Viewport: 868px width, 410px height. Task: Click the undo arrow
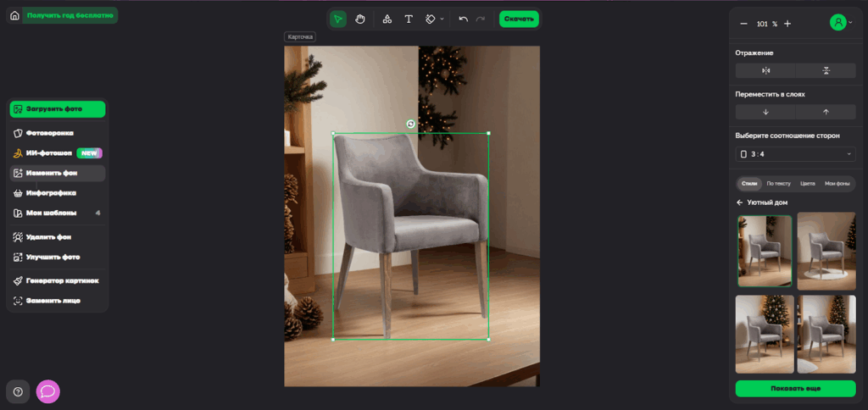click(463, 19)
